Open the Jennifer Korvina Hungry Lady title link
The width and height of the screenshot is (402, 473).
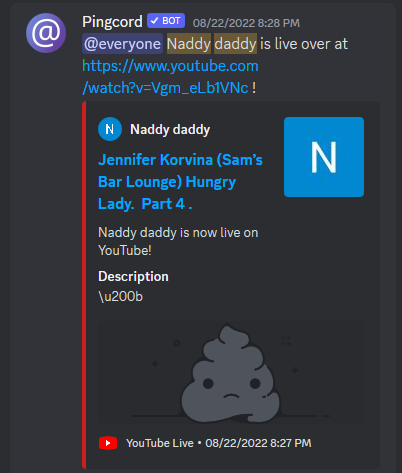180,182
